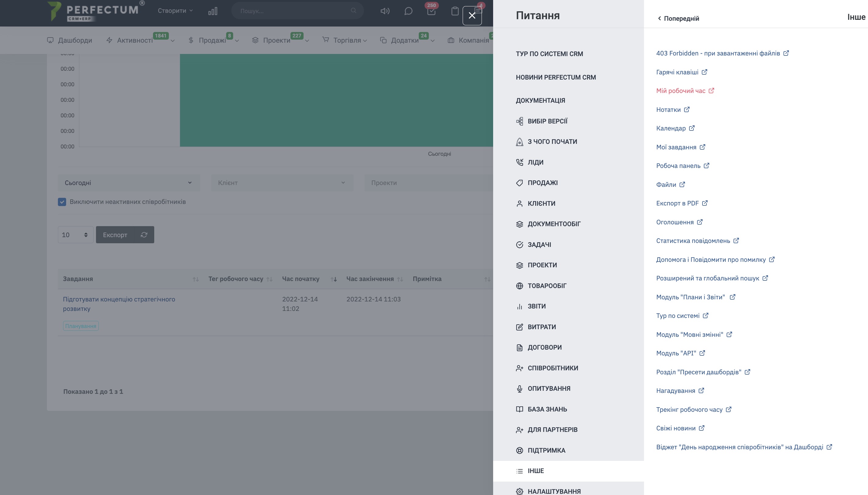Image resolution: width=868 pixels, height=495 pixels.
Task: Open tasks checklist icon with 250 badge
Action: click(431, 11)
